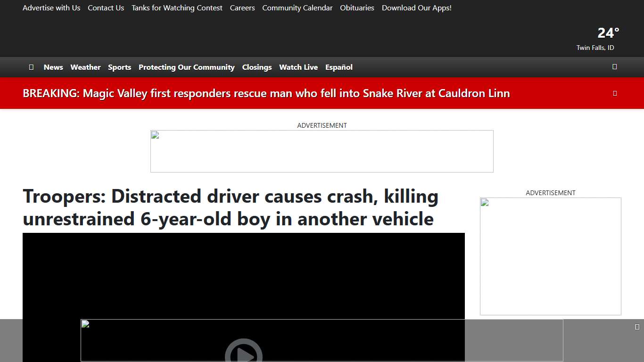
Task: Switch the site to Español
Action: tap(339, 67)
